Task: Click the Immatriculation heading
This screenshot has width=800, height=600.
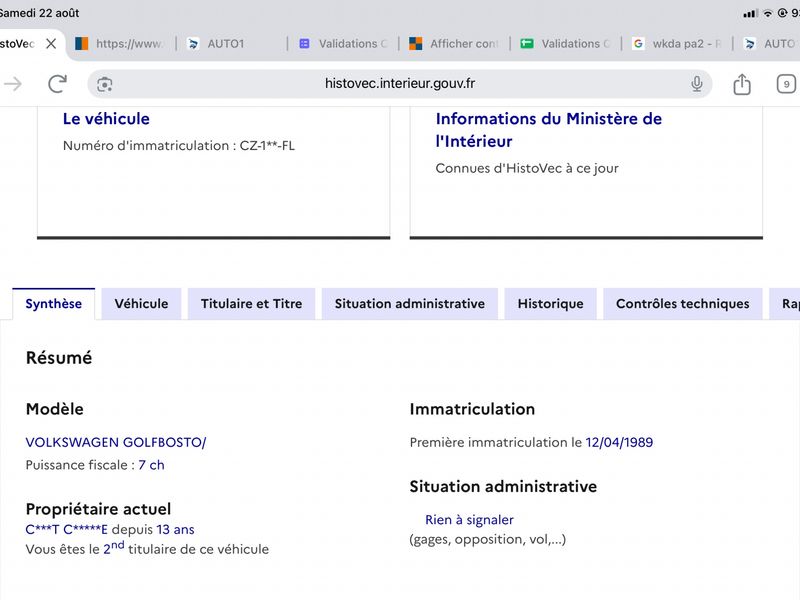Action: pyautogui.click(x=472, y=409)
